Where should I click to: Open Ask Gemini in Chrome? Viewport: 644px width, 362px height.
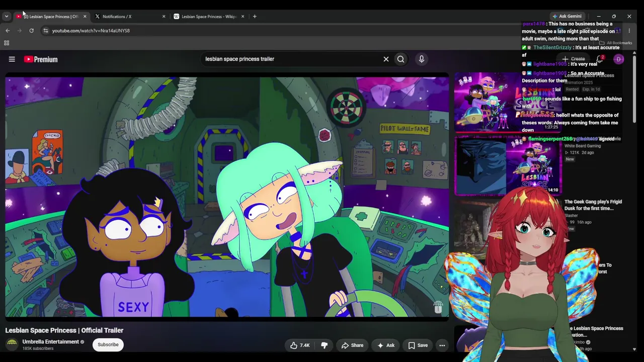point(567,17)
